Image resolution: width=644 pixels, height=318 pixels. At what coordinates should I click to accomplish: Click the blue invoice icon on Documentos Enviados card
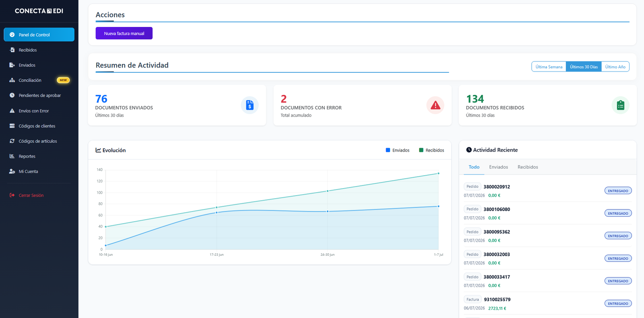(x=250, y=105)
